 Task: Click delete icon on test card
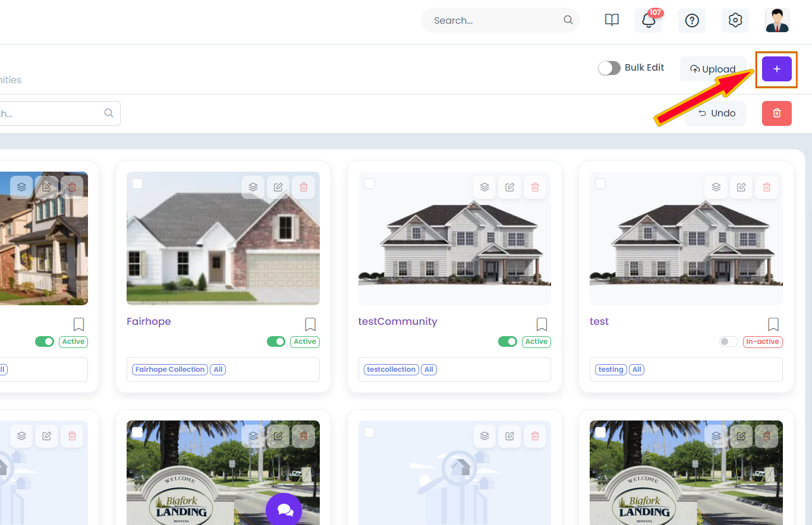(766, 187)
